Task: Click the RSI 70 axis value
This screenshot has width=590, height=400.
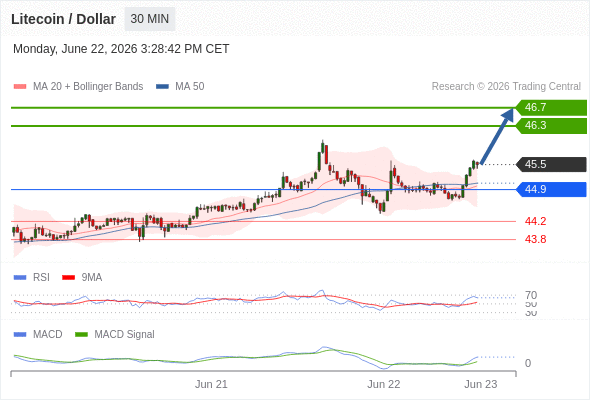Action: tap(531, 295)
